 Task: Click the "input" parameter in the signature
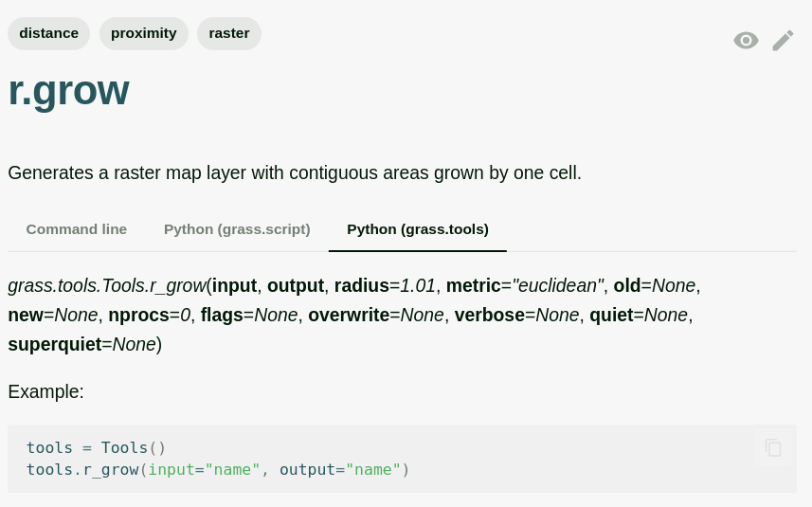(x=234, y=285)
